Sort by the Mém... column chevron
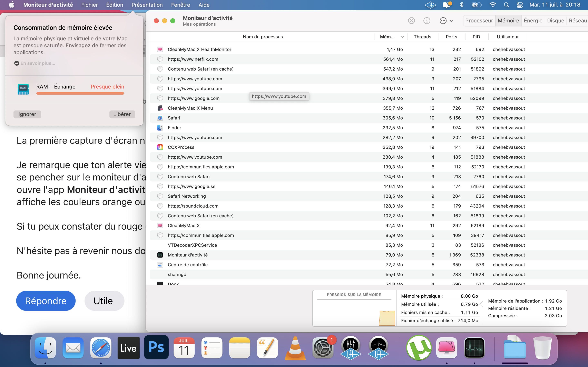 tap(402, 37)
